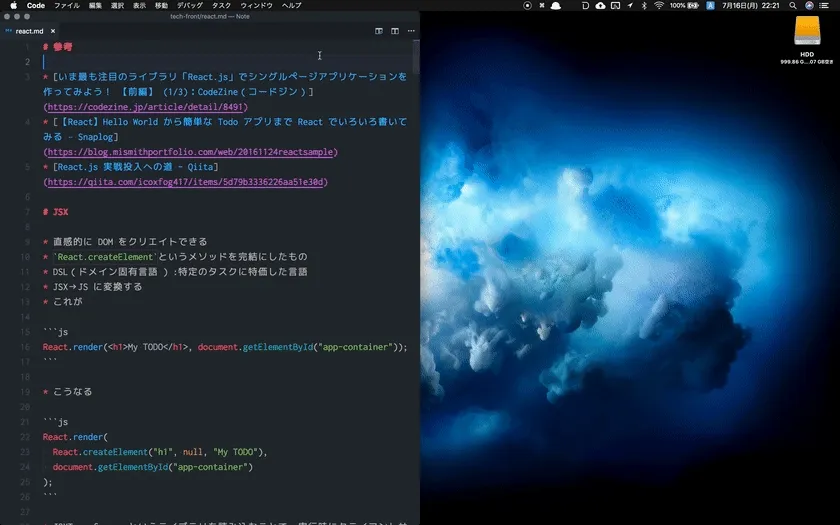The height and width of the screenshot is (525, 840).
Task: Open the 選択 menu
Action: tap(117, 5)
